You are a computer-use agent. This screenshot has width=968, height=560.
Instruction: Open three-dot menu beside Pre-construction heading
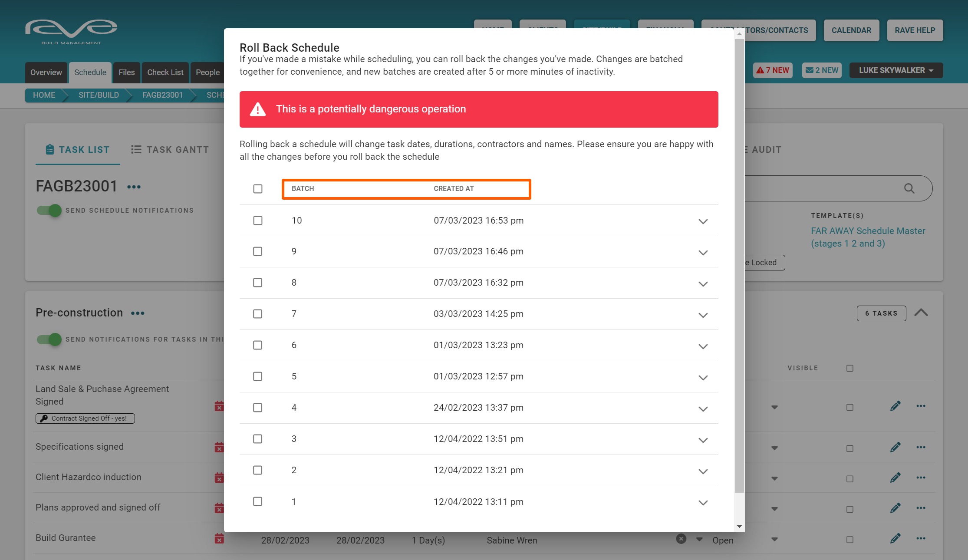[138, 313]
